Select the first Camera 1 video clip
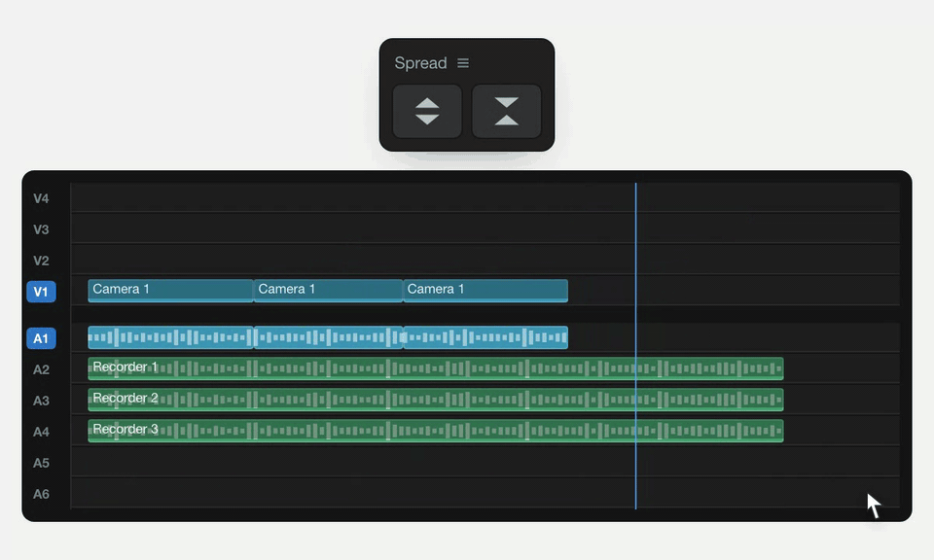 [x=170, y=291]
